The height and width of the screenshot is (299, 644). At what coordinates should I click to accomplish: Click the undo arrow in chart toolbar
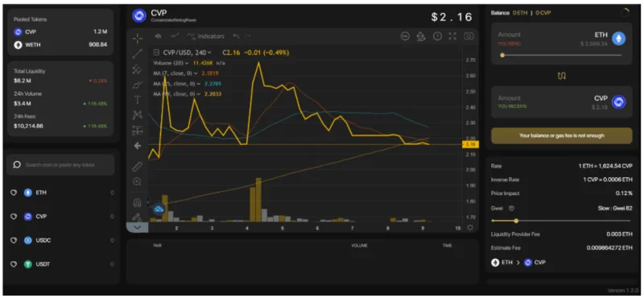(x=236, y=36)
